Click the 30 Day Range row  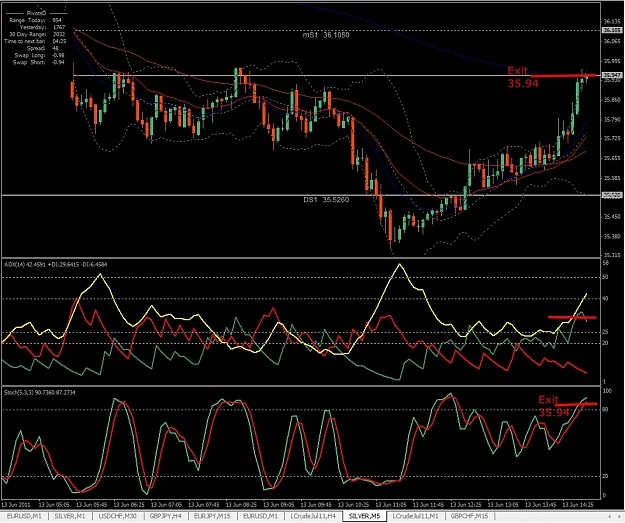click(x=37, y=34)
